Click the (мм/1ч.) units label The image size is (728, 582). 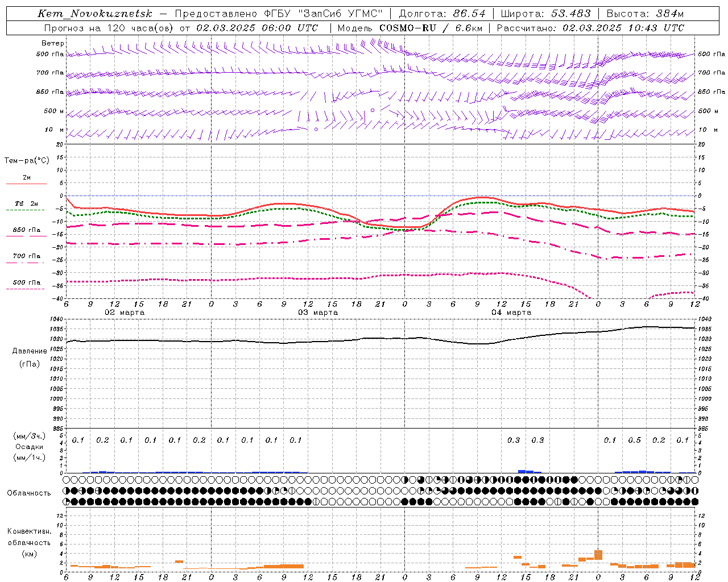point(30,458)
